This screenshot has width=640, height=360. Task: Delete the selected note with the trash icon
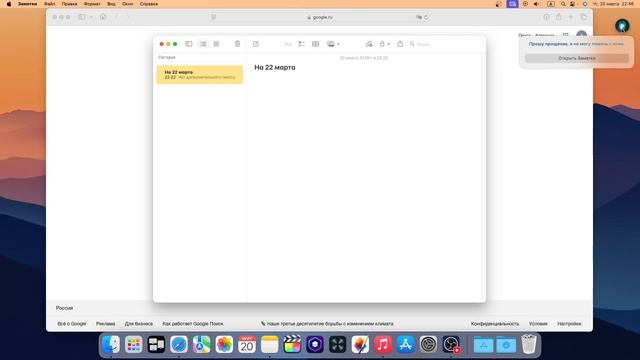tap(238, 44)
